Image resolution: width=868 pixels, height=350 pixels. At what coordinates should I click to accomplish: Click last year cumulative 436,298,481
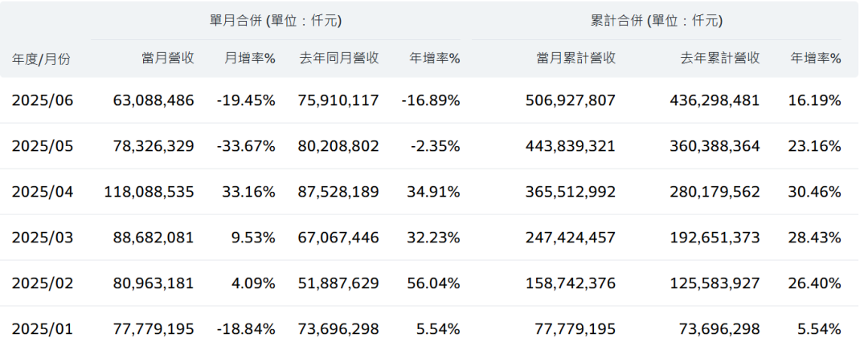pos(714,100)
